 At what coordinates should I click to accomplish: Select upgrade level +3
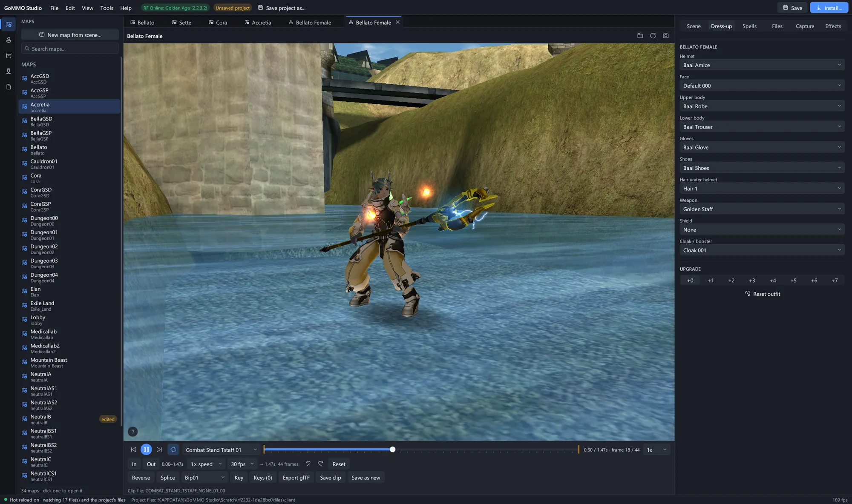click(x=752, y=281)
